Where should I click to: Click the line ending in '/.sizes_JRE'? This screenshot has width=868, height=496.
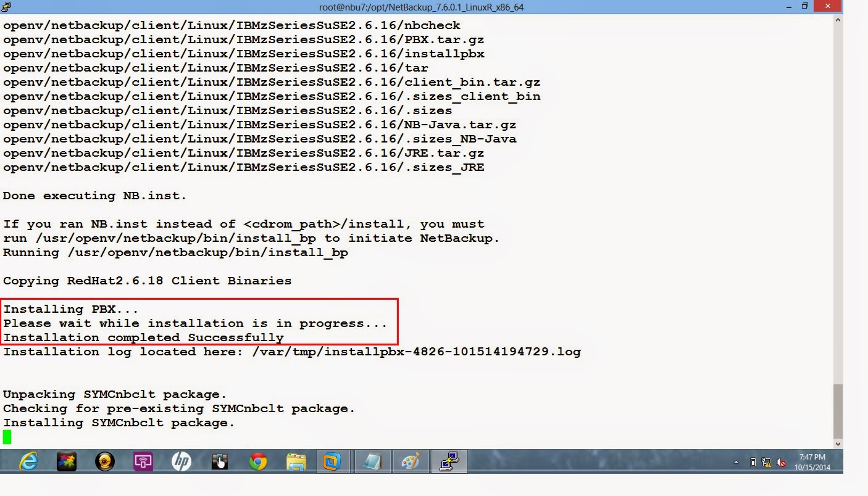(x=243, y=167)
